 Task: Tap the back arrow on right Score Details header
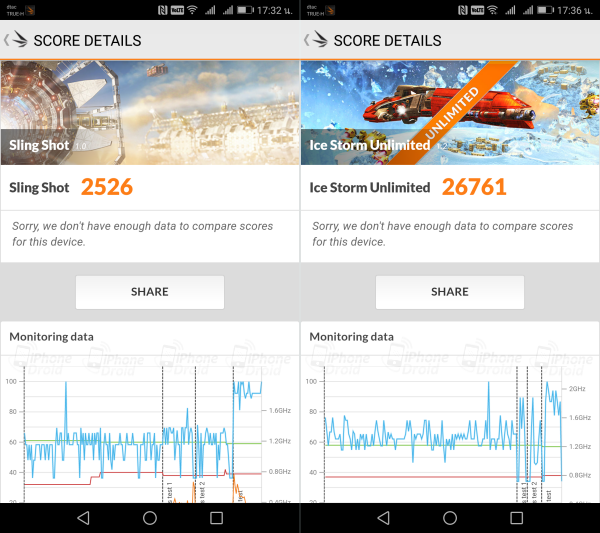point(306,40)
